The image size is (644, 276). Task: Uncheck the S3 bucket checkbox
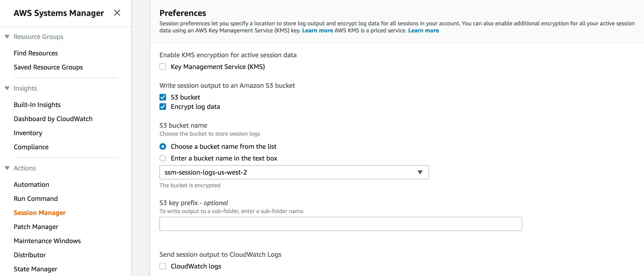(x=163, y=97)
